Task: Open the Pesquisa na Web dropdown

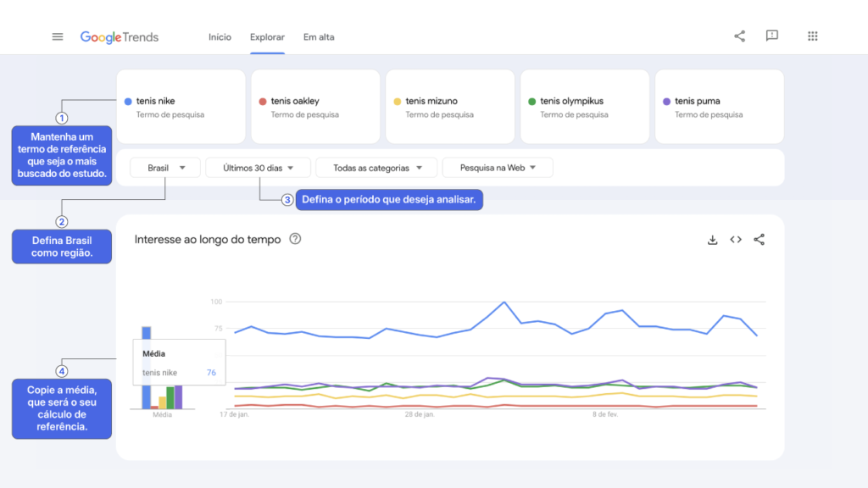Action: pyautogui.click(x=497, y=168)
